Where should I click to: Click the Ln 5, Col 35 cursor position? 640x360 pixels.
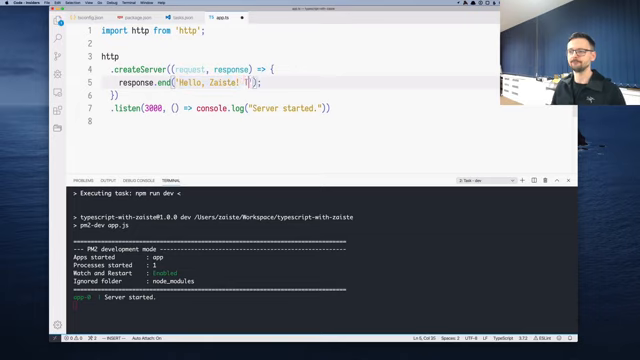coord(424,338)
